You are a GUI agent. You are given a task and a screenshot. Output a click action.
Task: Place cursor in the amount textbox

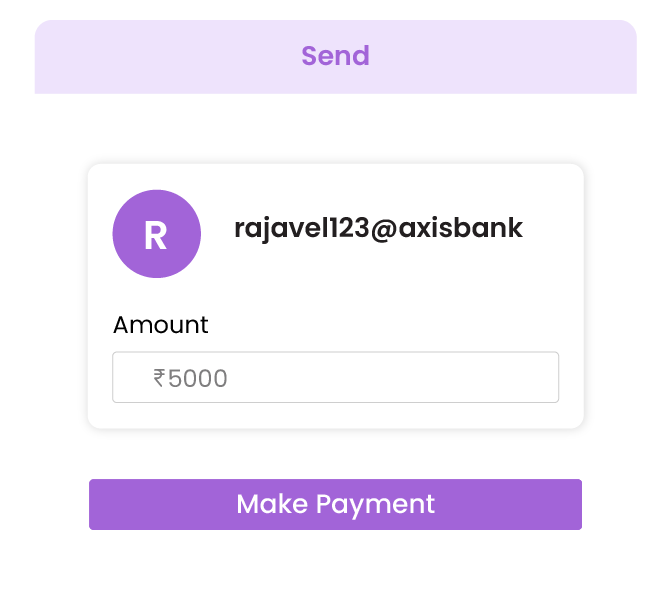click(336, 377)
